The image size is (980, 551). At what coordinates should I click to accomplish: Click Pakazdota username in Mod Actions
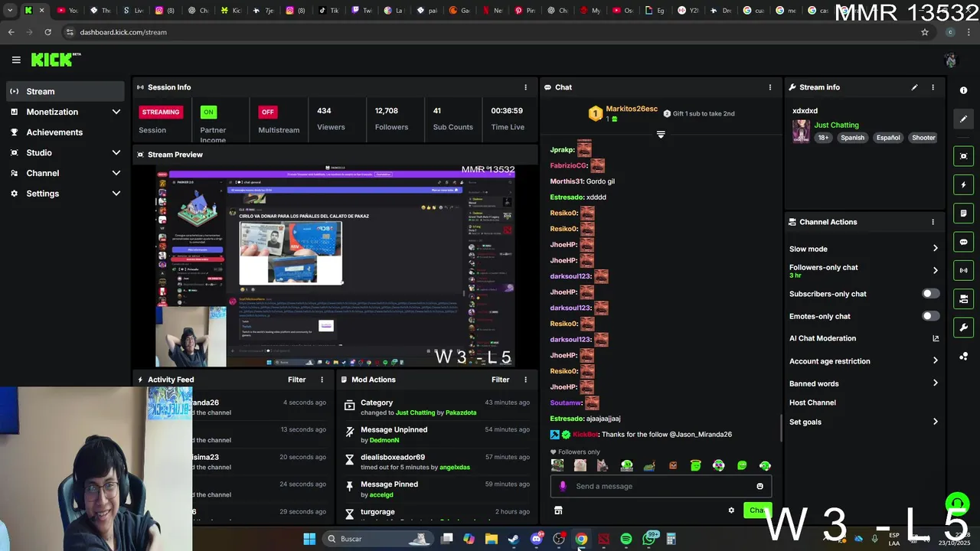pyautogui.click(x=461, y=412)
